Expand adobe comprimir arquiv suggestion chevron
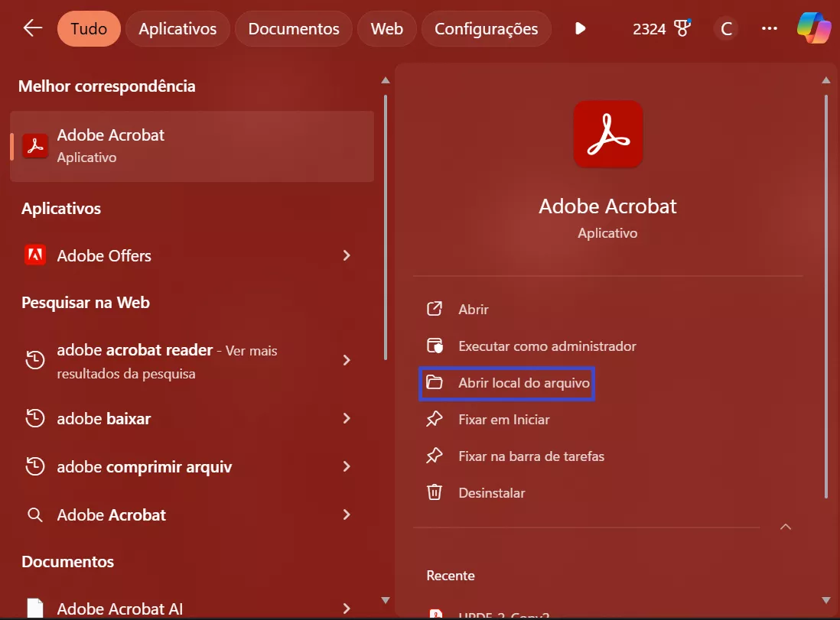The image size is (840, 620). [347, 466]
